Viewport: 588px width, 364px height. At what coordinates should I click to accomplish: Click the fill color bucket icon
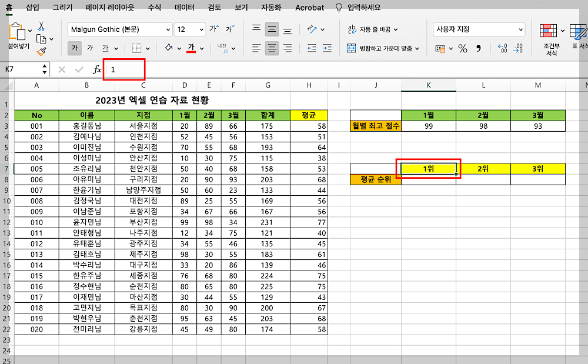coord(169,48)
